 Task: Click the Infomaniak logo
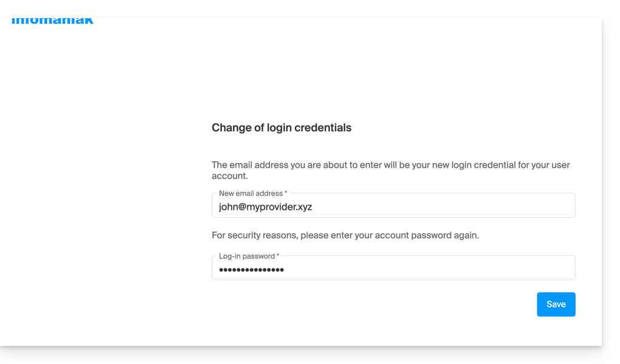pyautogui.click(x=52, y=21)
